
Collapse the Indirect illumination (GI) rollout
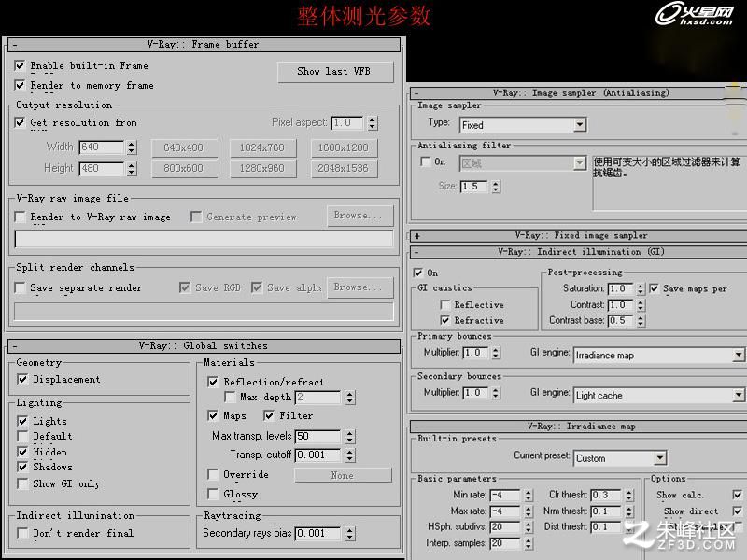[x=578, y=252]
